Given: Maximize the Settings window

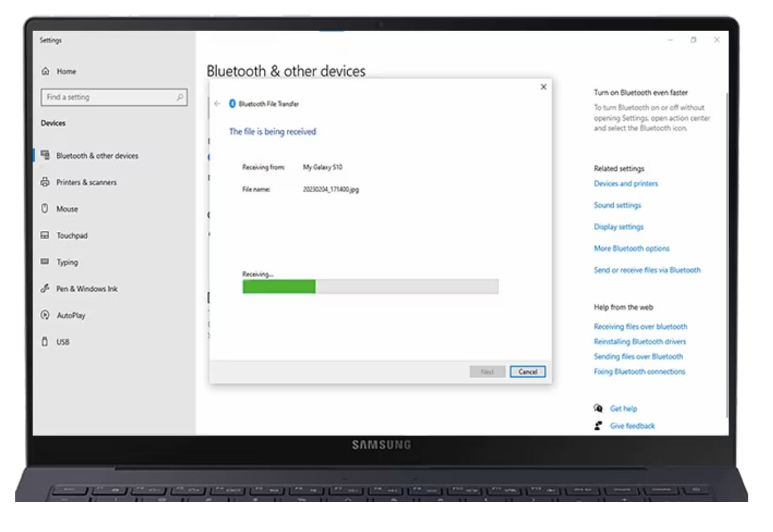Looking at the screenshot, I should (694, 40).
